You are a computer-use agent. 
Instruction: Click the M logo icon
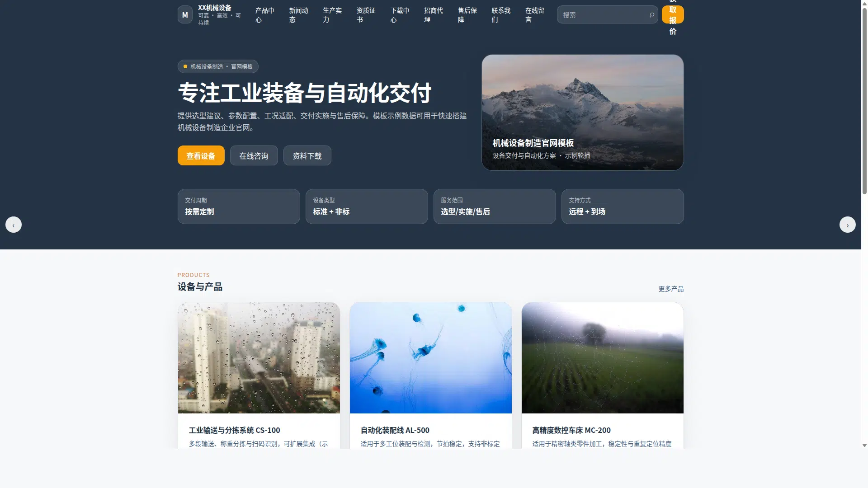point(185,14)
